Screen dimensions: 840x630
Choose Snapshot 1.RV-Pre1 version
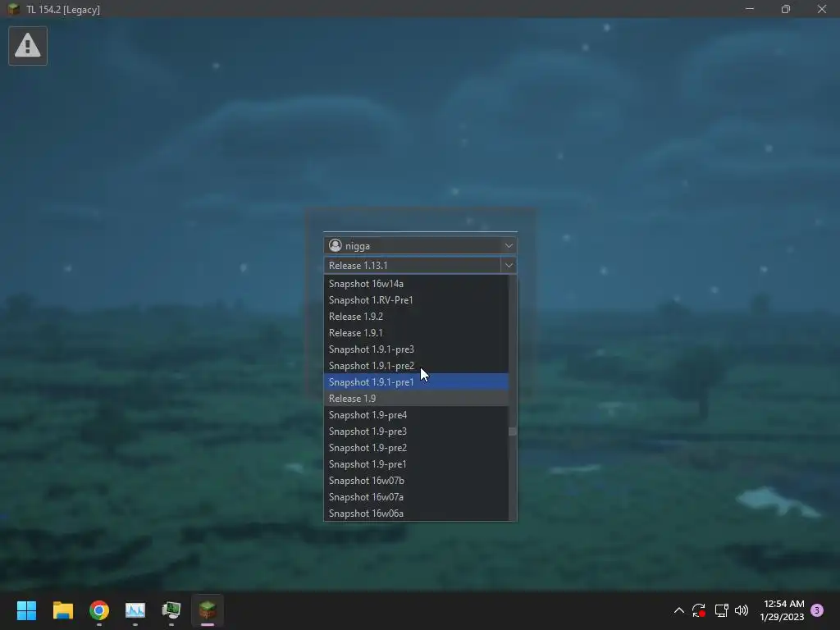[416, 300]
